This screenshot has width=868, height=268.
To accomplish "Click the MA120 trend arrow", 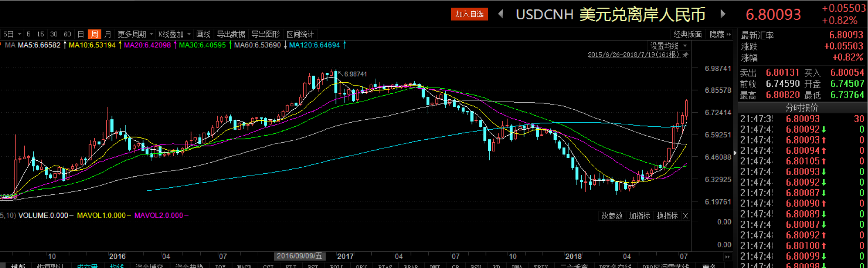I will (x=345, y=45).
